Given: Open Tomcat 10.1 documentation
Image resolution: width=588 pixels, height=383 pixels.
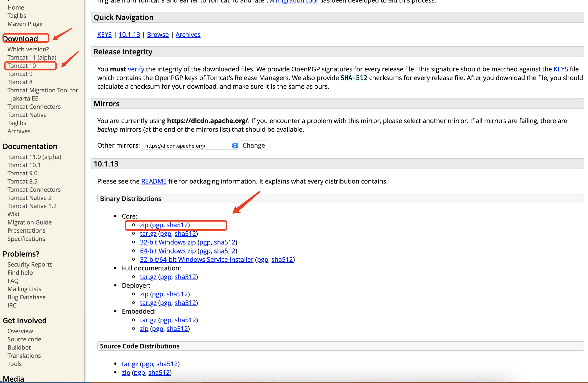Looking at the screenshot, I should [x=24, y=165].
